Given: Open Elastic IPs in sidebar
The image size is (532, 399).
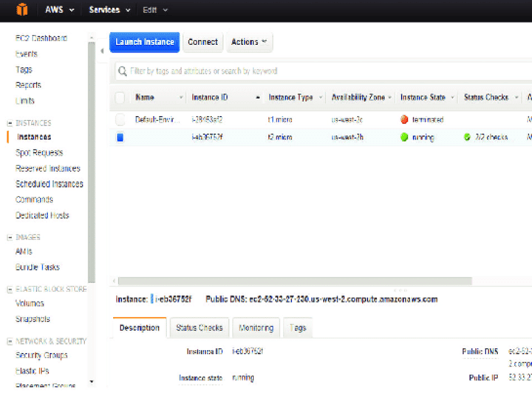Looking at the screenshot, I should tap(33, 371).
